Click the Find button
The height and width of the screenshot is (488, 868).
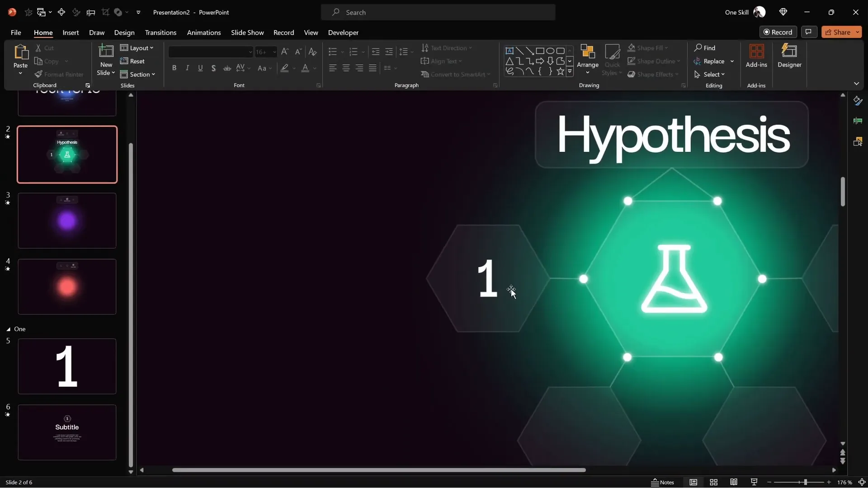click(705, 48)
